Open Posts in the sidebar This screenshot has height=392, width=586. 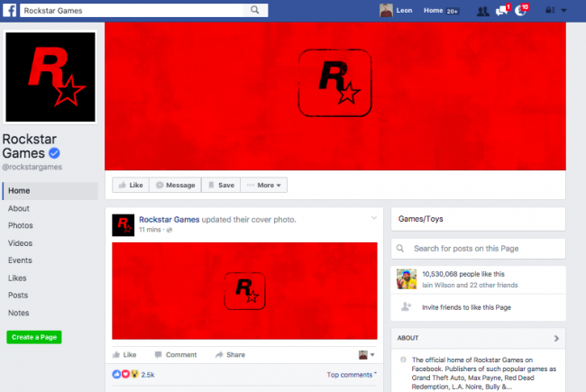[18, 296]
